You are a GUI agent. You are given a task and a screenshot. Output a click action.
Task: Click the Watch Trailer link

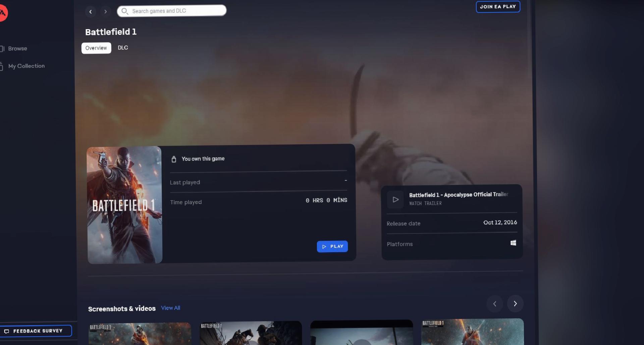click(425, 203)
